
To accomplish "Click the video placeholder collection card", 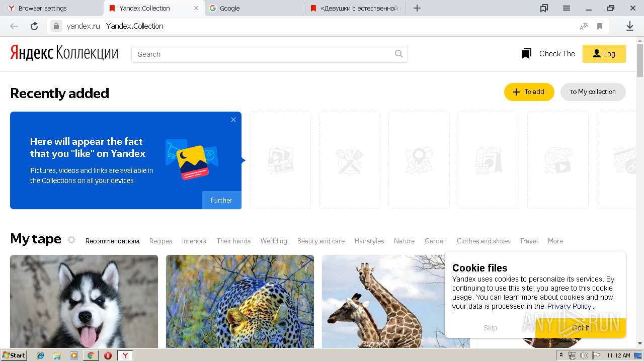I will pos(280,160).
